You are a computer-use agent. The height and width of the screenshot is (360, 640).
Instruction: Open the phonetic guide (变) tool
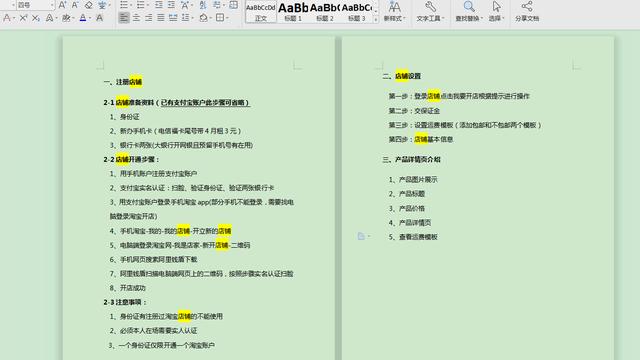point(102,5)
